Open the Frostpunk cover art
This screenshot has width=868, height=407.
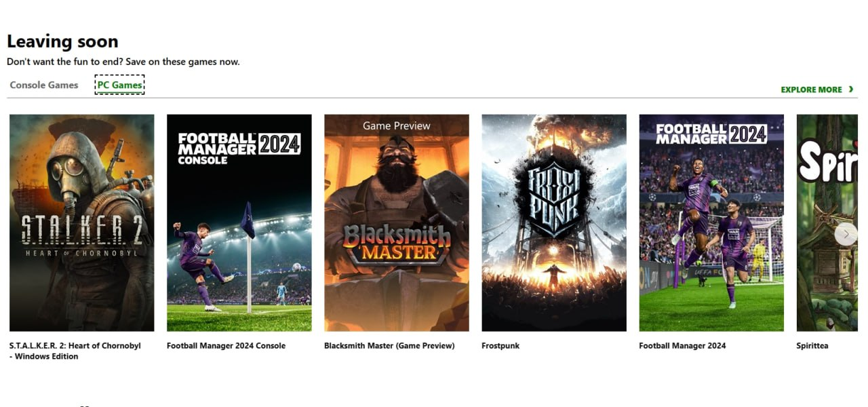pyautogui.click(x=554, y=222)
